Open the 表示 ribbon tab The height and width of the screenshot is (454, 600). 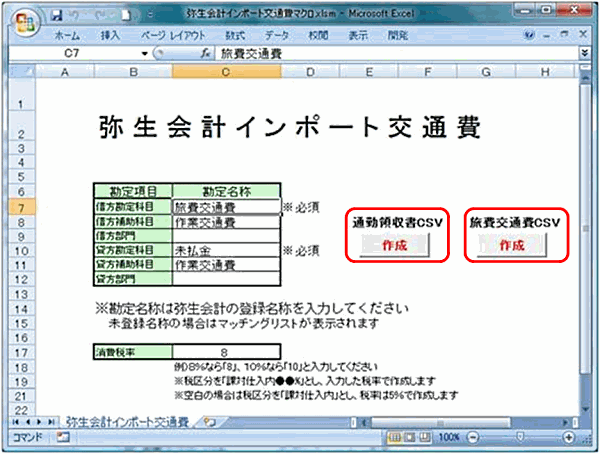358,36
